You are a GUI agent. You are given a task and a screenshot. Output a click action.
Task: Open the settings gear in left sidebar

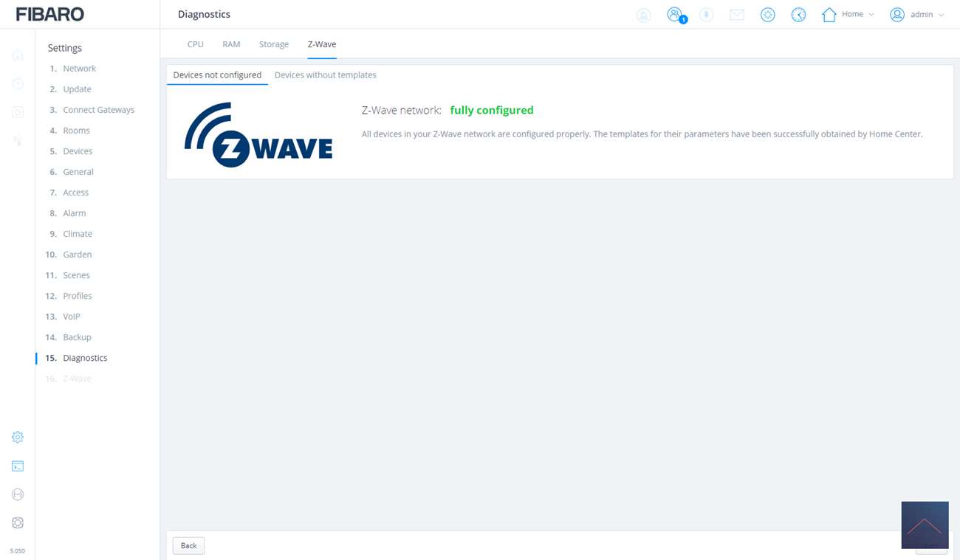click(18, 437)
